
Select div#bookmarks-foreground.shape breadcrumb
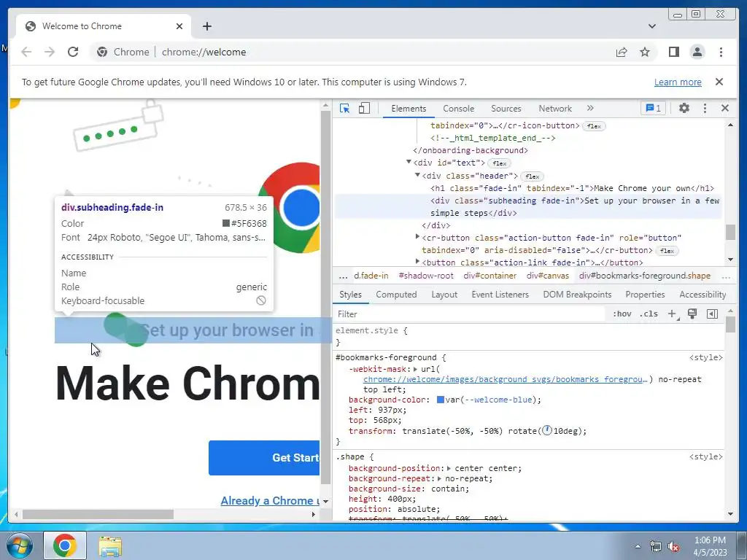pos(645,276)
